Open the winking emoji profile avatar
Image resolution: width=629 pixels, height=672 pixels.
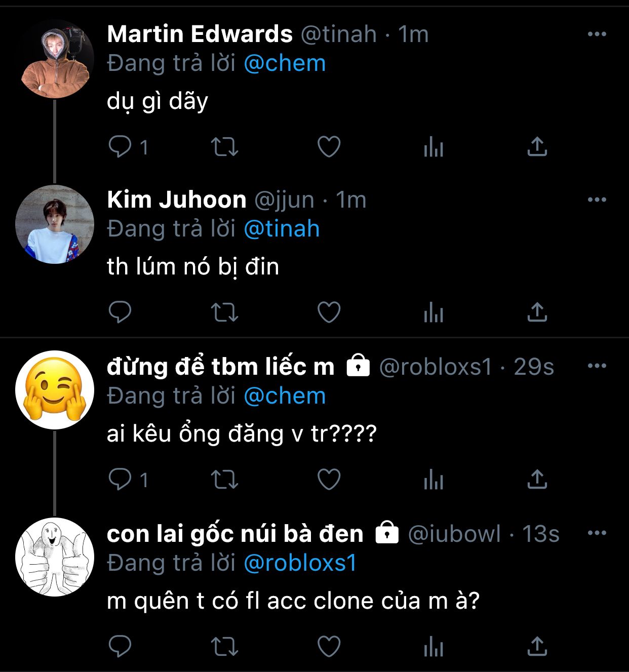[x=55, y=390]
